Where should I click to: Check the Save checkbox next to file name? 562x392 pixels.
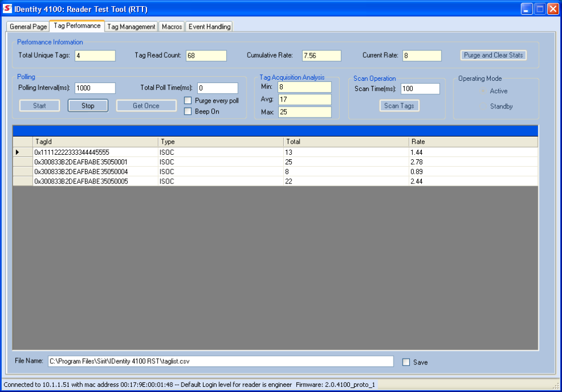click(x=406, y=362)
